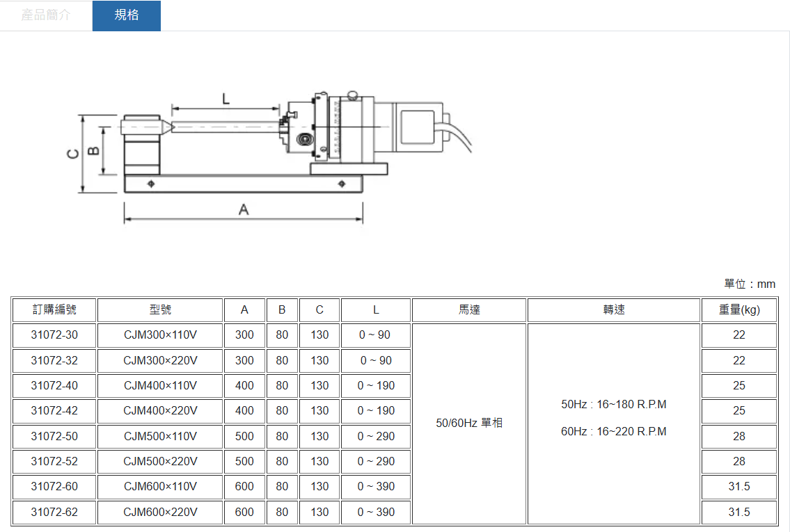Screen dimensions: 790x532
Task: Switch to the 產品簡介 tab
Action: (x=46, y=15)
